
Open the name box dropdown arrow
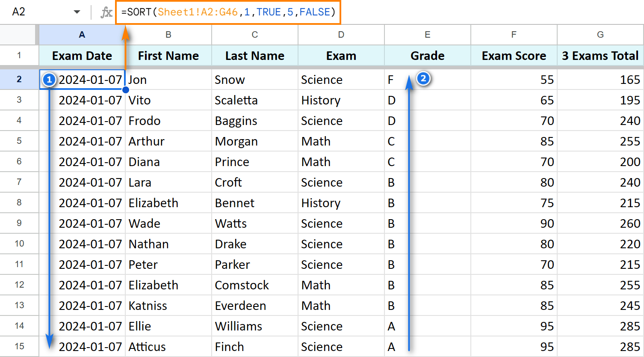(77, 12)
